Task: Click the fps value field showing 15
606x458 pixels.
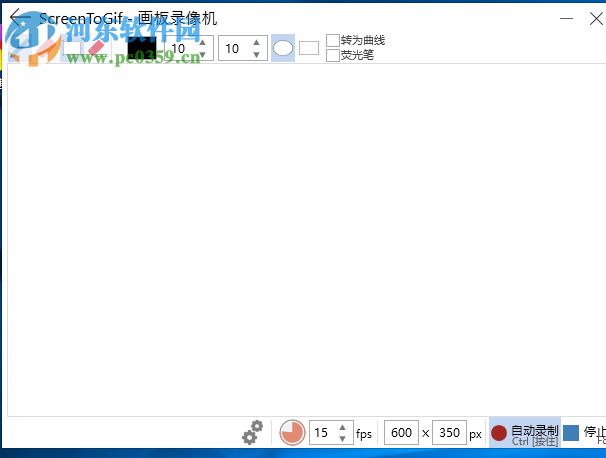Action: (x=331, y=432)
